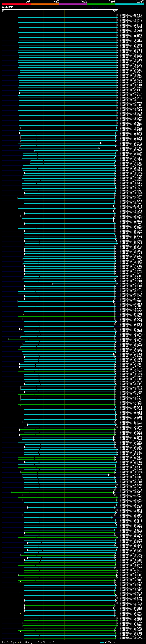Image resolution: width=146 pixels, height=644 pixels.
Task: Select the UniRef100_Q757T6 label
Action: (x=131, y=570)
